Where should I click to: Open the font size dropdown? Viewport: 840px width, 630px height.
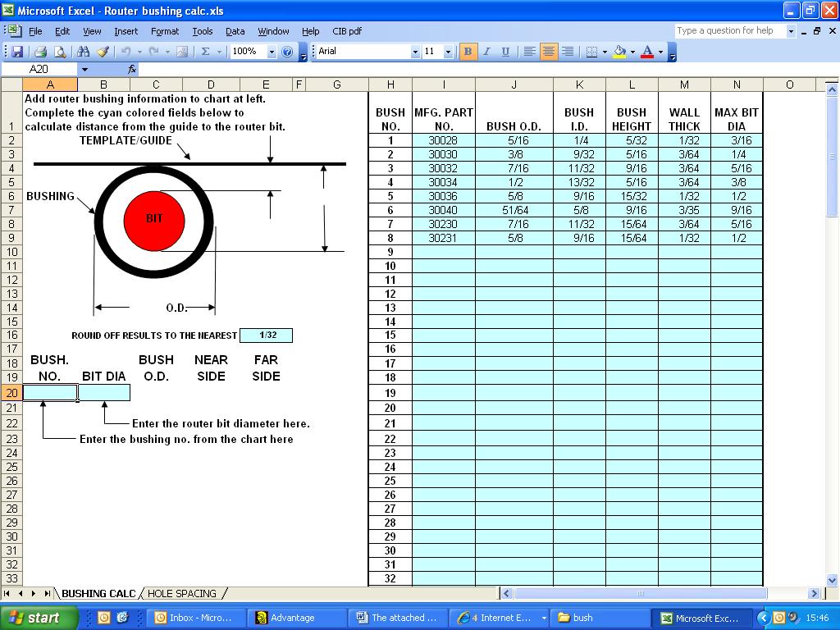[448, 52]
